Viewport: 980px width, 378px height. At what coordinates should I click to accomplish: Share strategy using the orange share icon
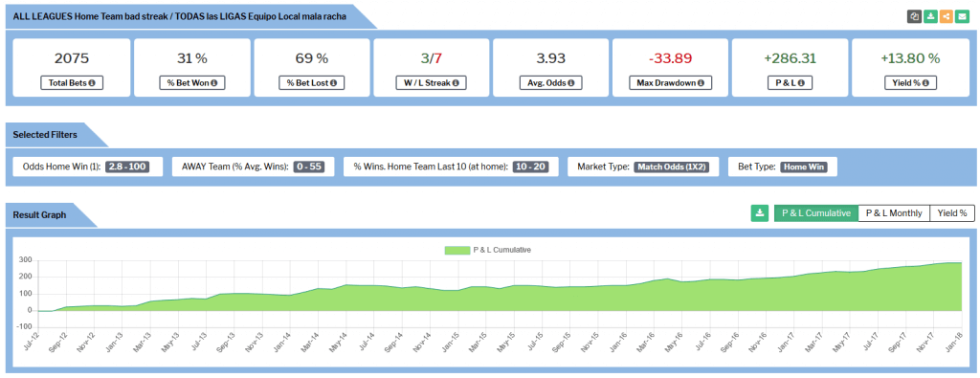(947, 17)
